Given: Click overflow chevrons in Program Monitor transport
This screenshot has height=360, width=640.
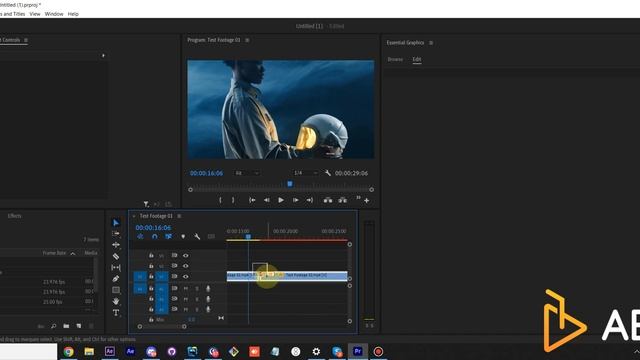Looking at the screenshot, I should point(358,198).
